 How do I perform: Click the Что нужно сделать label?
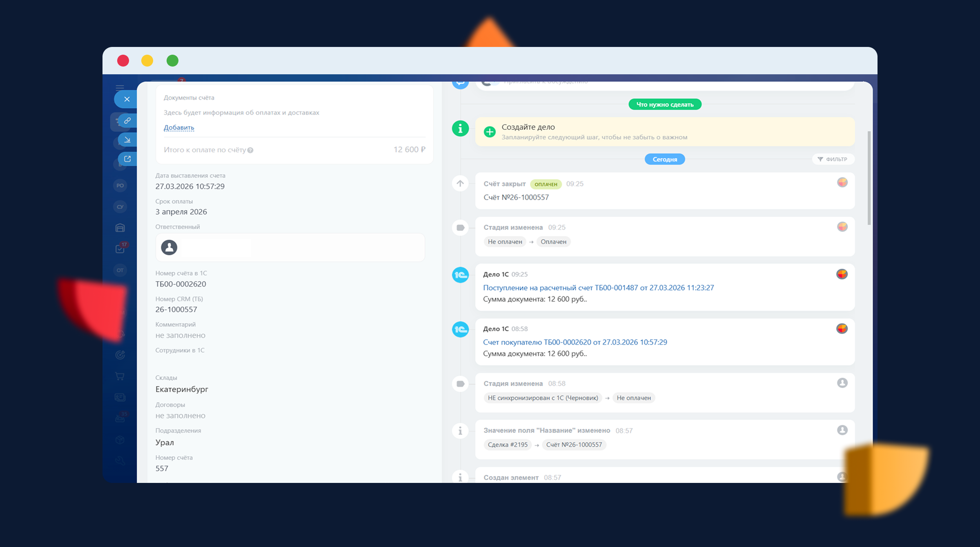click(x=665, y=105)
